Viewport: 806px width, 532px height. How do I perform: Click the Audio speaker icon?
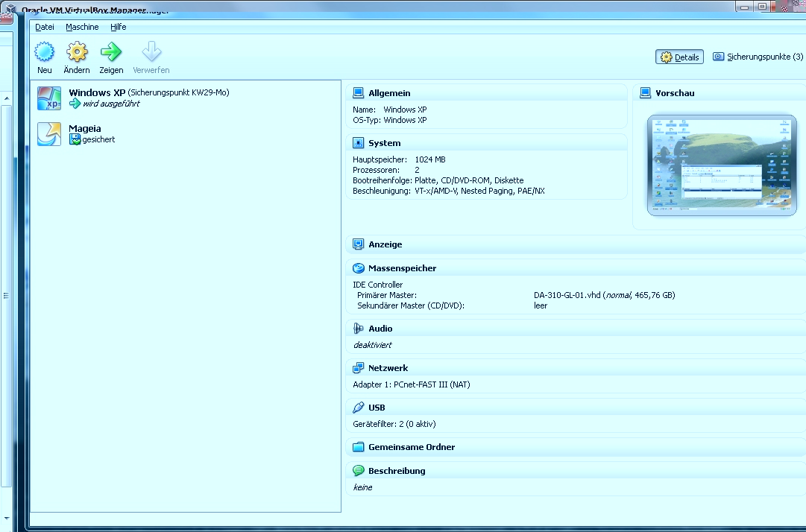click(359, 329)
